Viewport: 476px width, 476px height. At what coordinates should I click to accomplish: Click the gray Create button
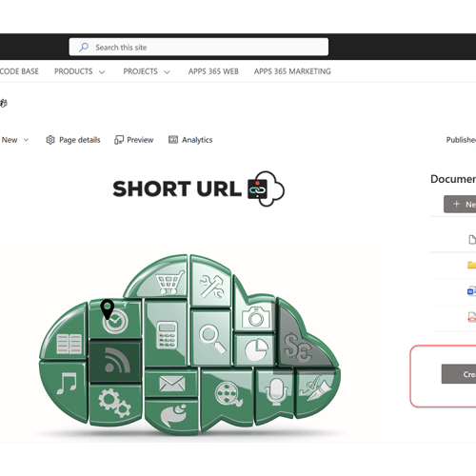coord(459,374)
